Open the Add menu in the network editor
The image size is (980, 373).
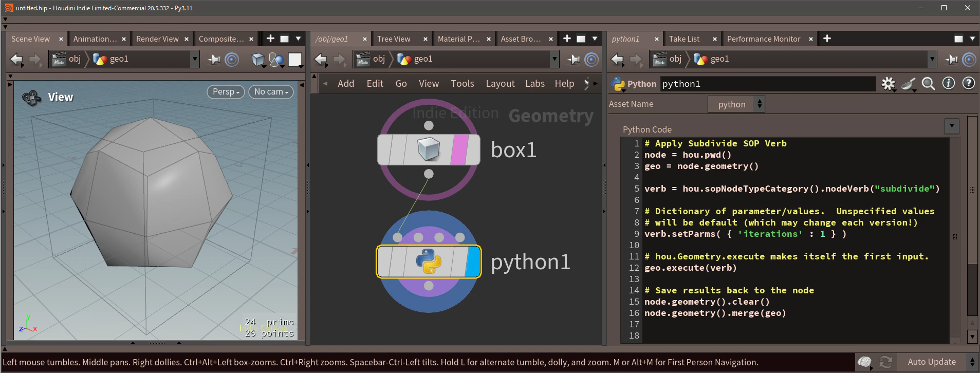pos(346,84)
